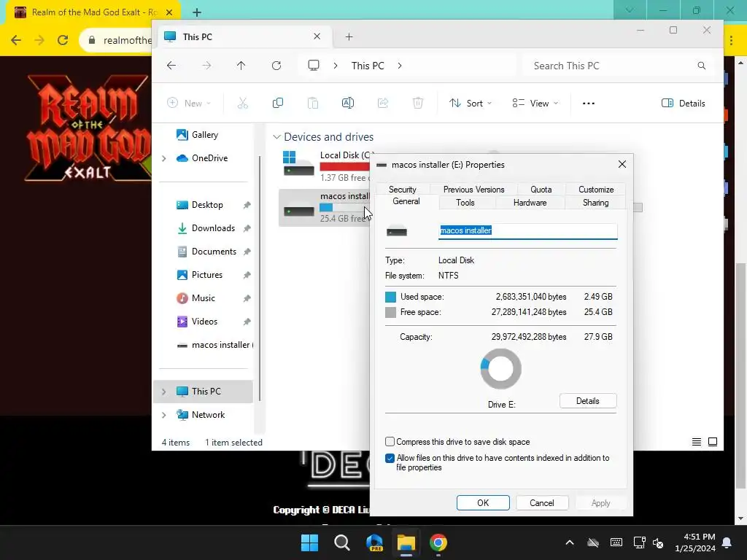Open the See more ellipsis menu

[589, 104]
